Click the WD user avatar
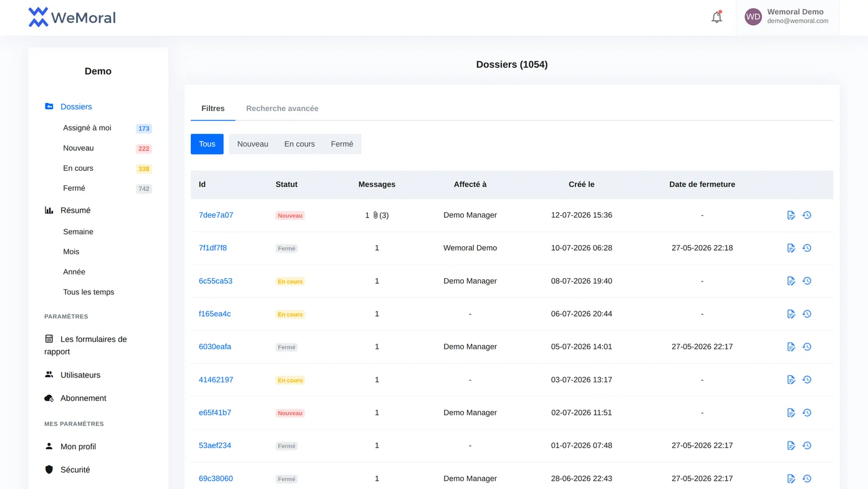868x489 pixels. point(753,17)
